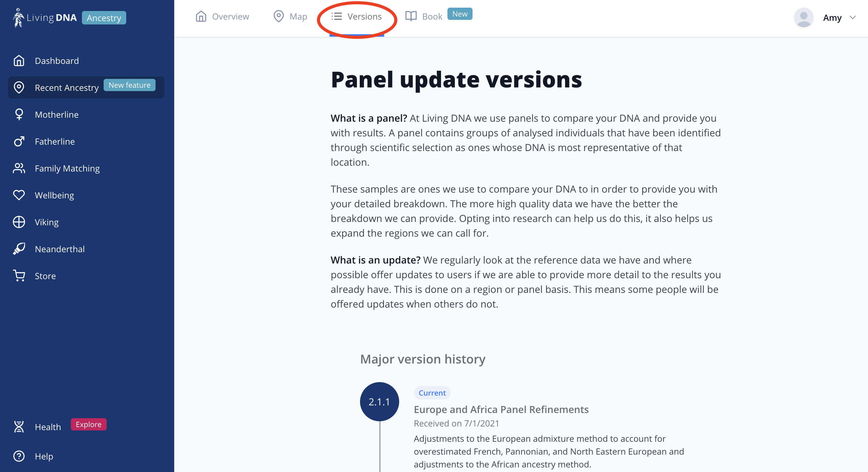Switch to the Map tab
Screen dimensions: 868x472
(290, 17)
